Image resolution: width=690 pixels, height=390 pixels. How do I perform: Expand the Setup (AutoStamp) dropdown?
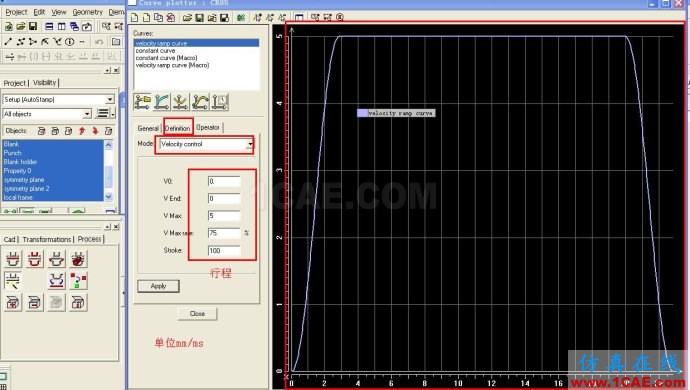coord(110,99)
